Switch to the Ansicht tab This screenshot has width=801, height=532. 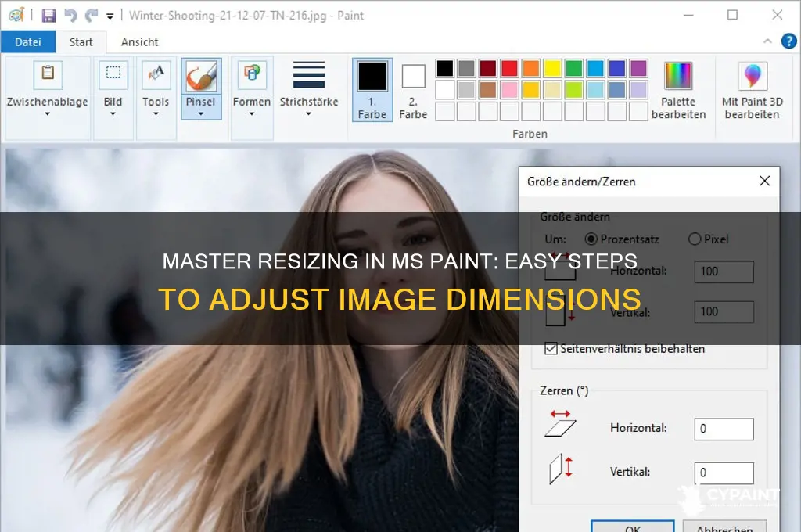coord(139,42)
